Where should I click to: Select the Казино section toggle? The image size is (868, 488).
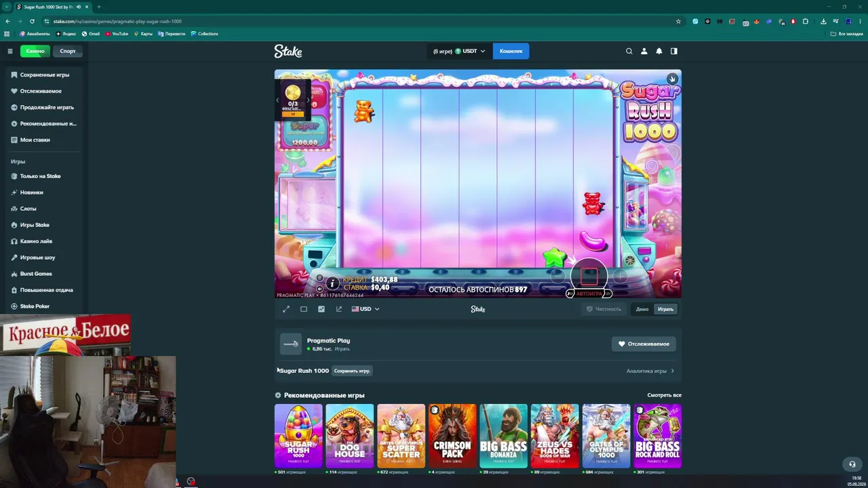pyautogui.click(x=35, y=51)
